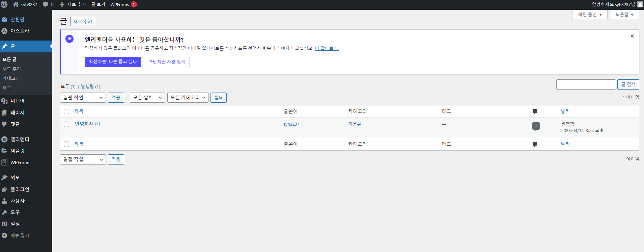The width and height of the screenshot is (644, 252).
Task: Check select-all box in table footer
Action: coord(66,144)
